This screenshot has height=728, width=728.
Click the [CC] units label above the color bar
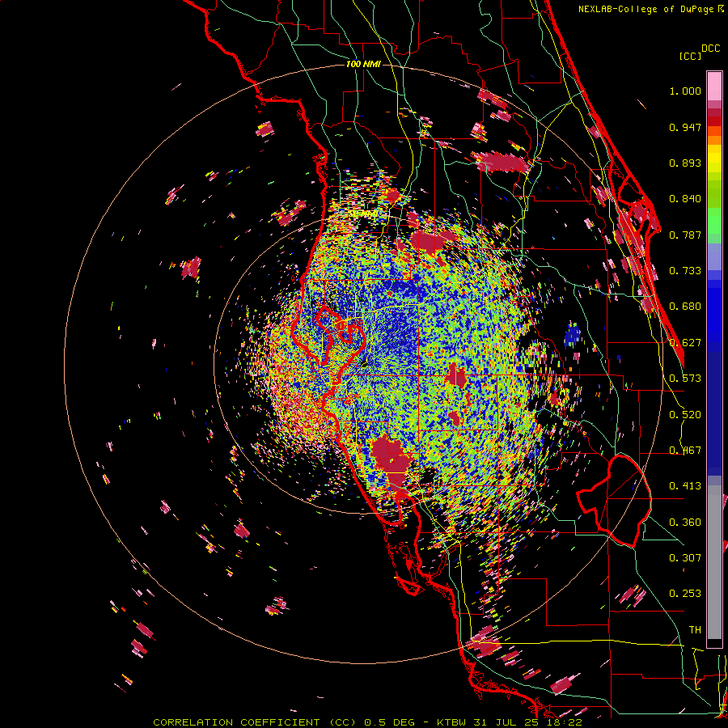point(690,56)
